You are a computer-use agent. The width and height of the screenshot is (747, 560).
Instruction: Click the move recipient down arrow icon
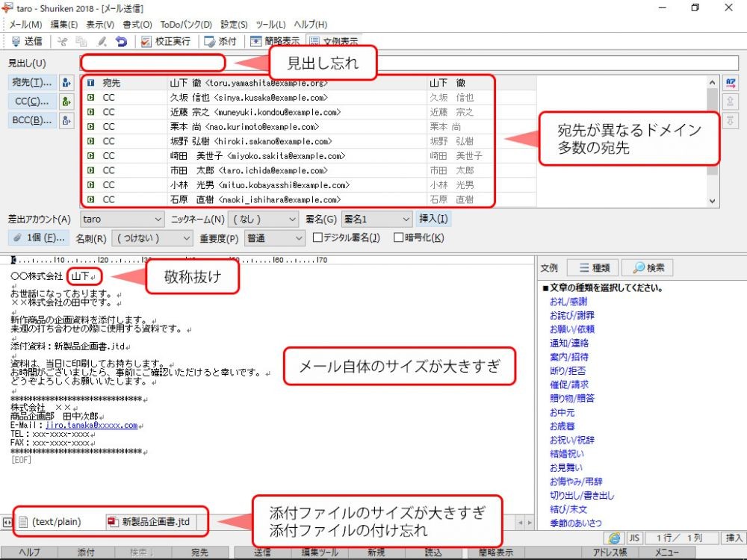click(x=731, y=120)
